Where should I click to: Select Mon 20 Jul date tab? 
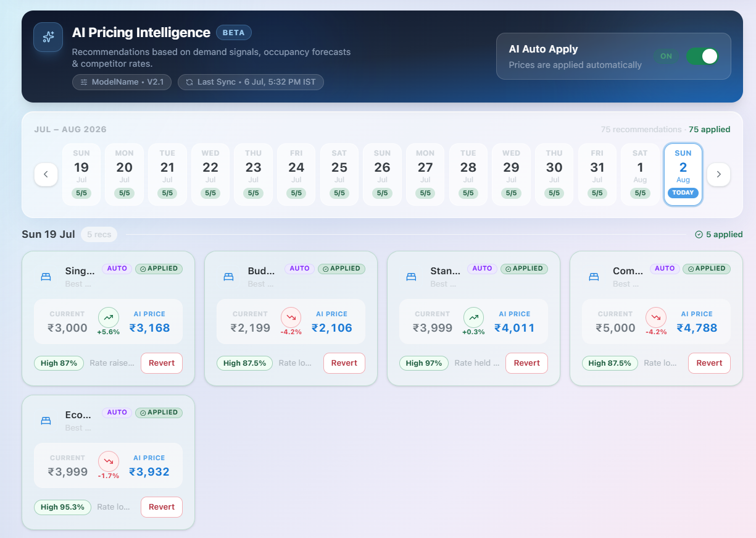tap(124, 175)
